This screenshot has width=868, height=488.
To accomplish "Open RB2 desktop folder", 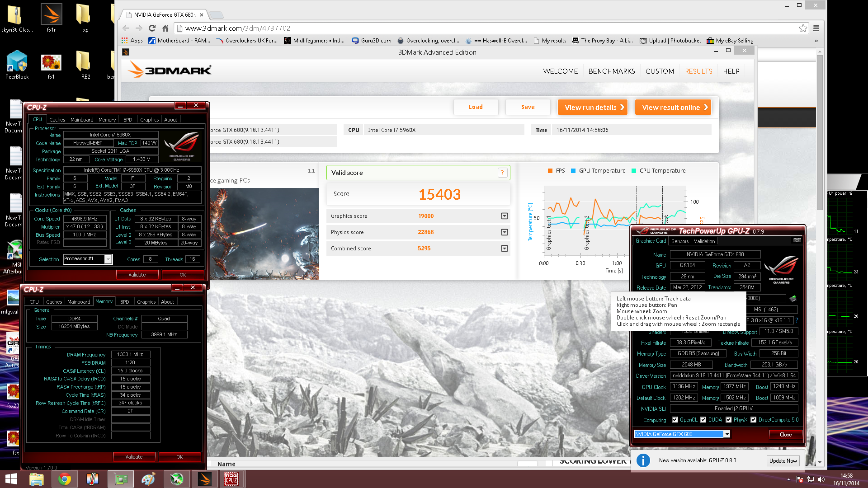I will tap(85, 65).
